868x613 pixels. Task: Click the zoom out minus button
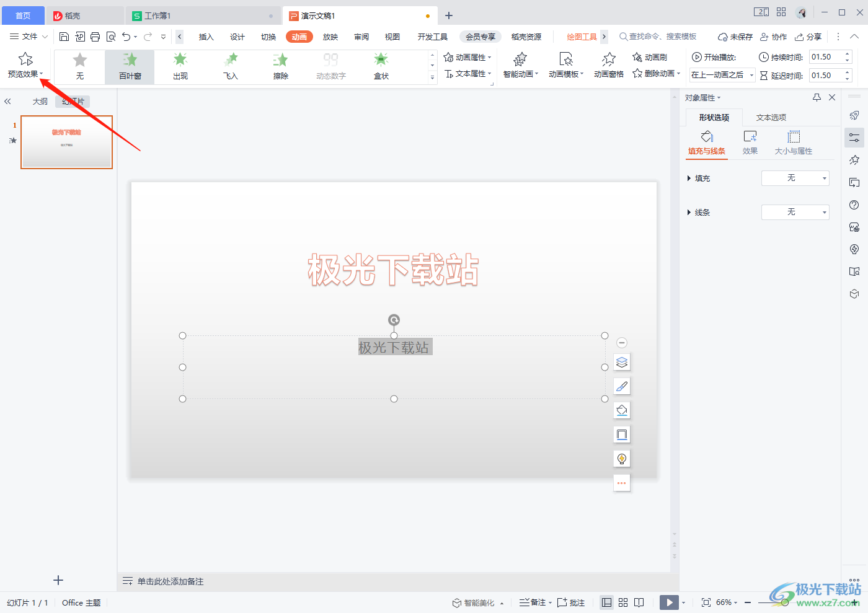(x=748, y=602)
